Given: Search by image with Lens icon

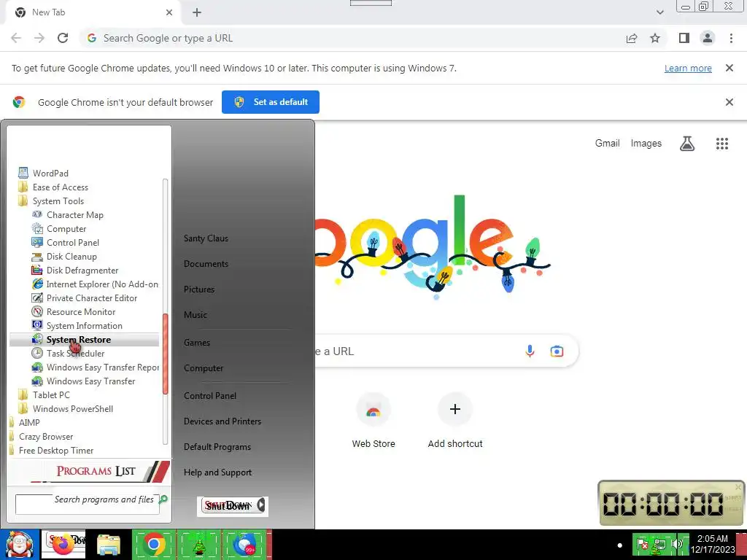Looking at the screenshot, I should pyautogui.click(x=557, y=351).
